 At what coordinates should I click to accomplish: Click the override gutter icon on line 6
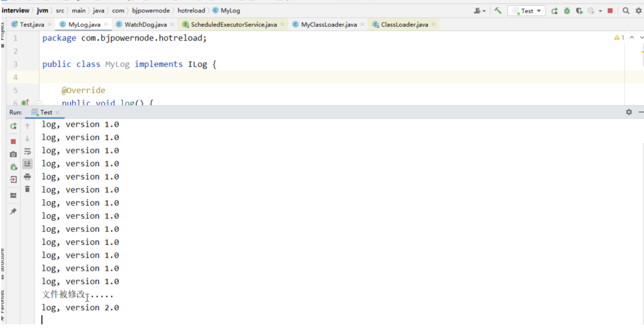tap(25, 102)
